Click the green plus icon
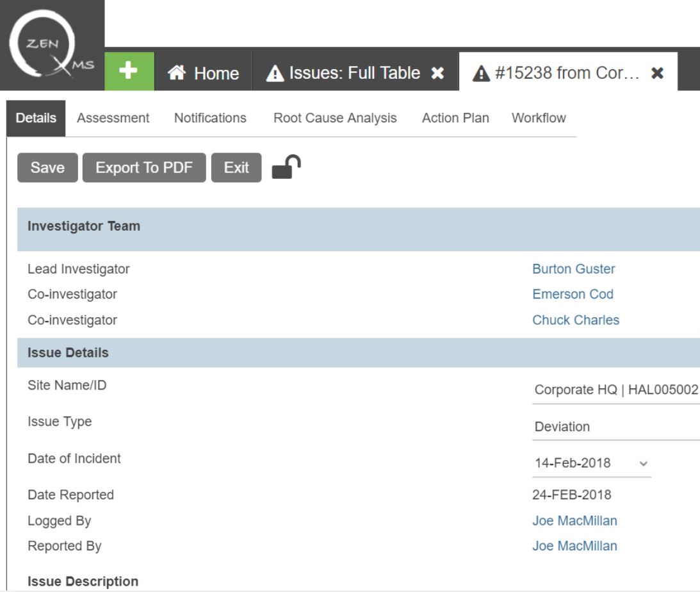The height and width of the screenshot is (592, 700). [129, 72]
